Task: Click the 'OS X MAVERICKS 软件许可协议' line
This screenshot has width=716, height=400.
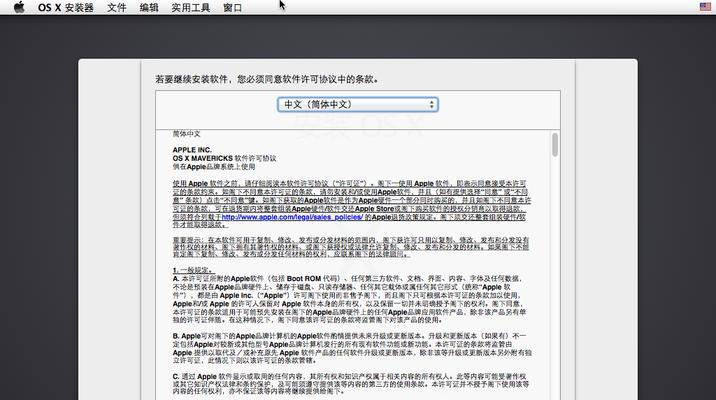Action: click(225, 158)
